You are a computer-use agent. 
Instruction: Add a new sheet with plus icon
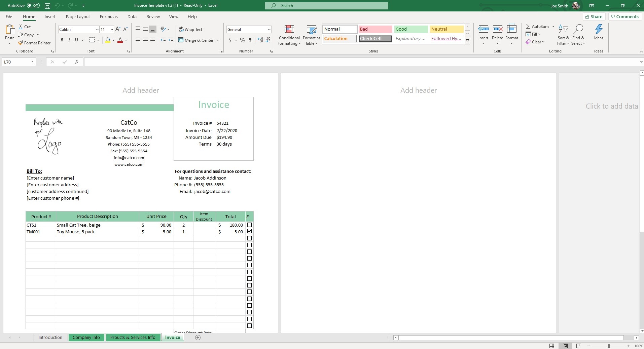(198, 338)
